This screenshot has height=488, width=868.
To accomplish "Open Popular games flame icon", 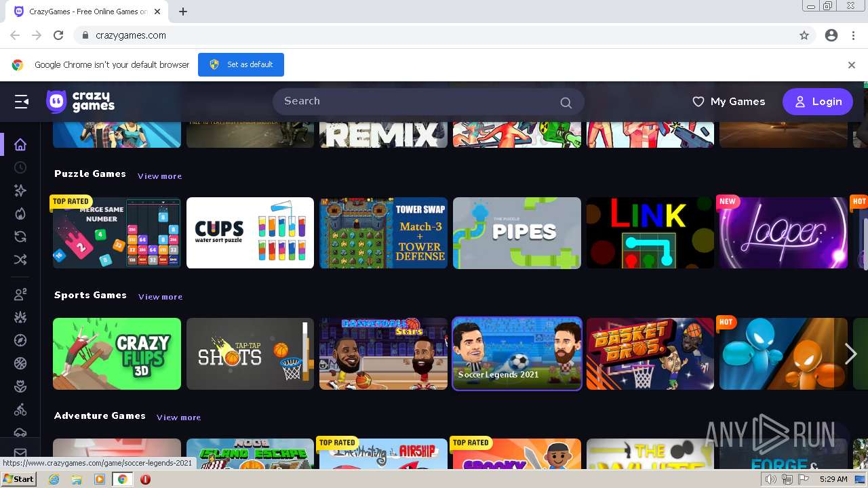I will pos(20,213).
